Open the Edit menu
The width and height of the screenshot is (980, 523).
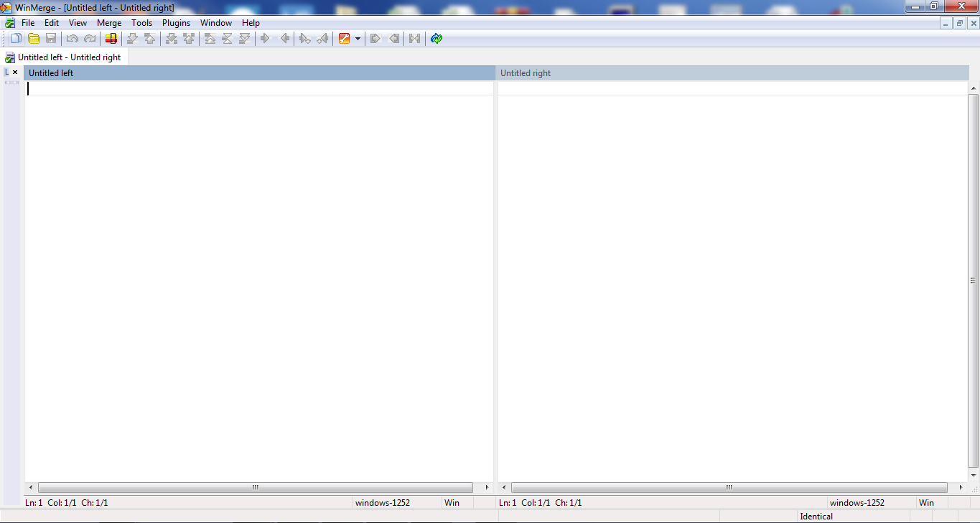pos(52,23)
